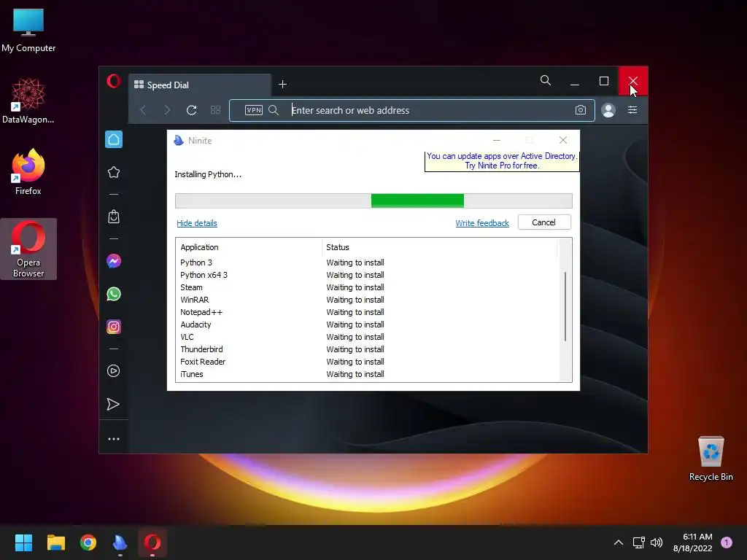Open the Player sidebar icon

113,371
